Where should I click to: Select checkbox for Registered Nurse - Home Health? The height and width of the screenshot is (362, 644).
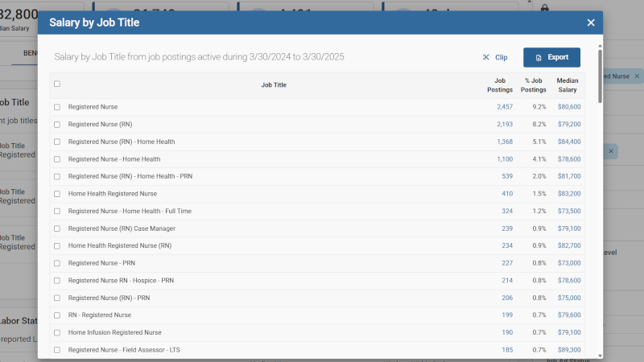[57, 159]
